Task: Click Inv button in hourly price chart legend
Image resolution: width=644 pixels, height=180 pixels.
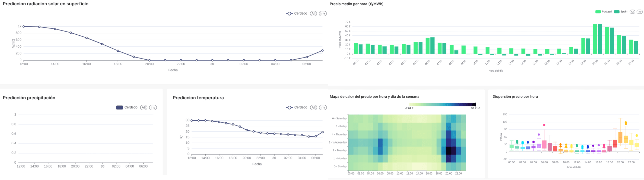Action: (639, 12)
